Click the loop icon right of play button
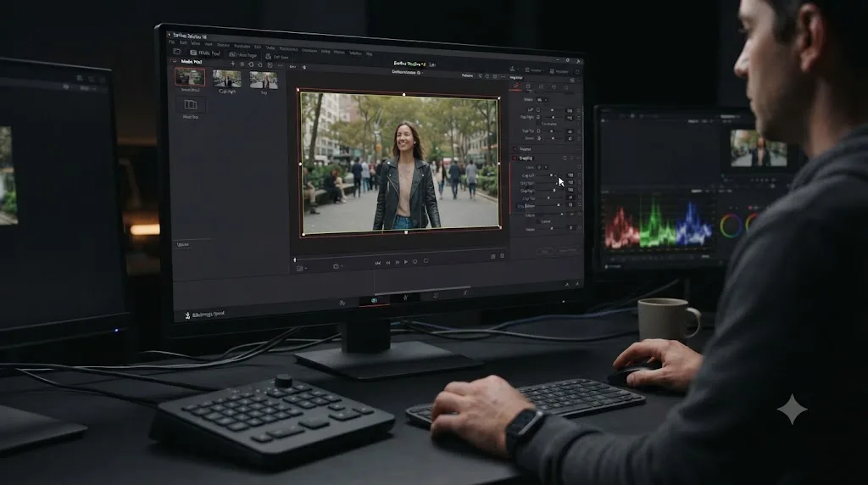The image size is (868, 485). [x=426, y=261]
